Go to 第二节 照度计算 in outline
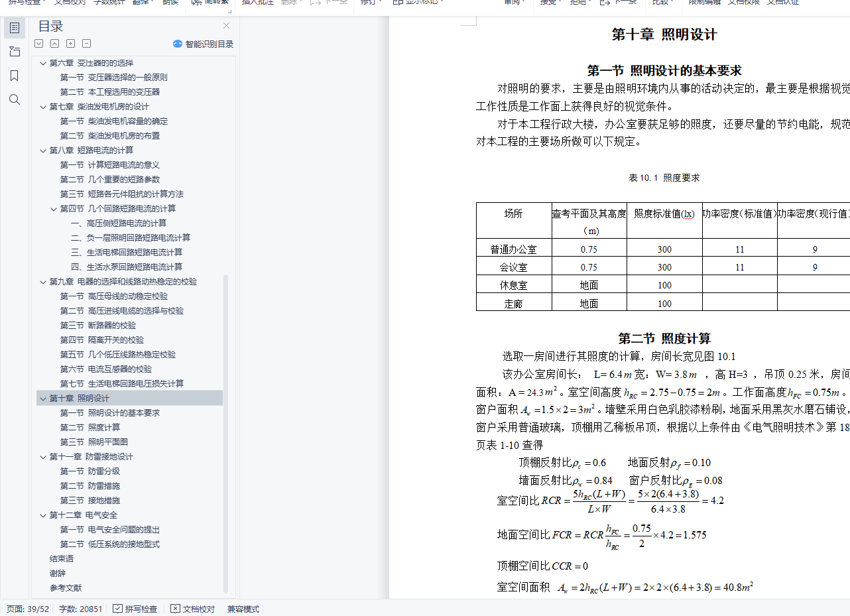Viewport: 850px width, 616px height. [90, 428]
